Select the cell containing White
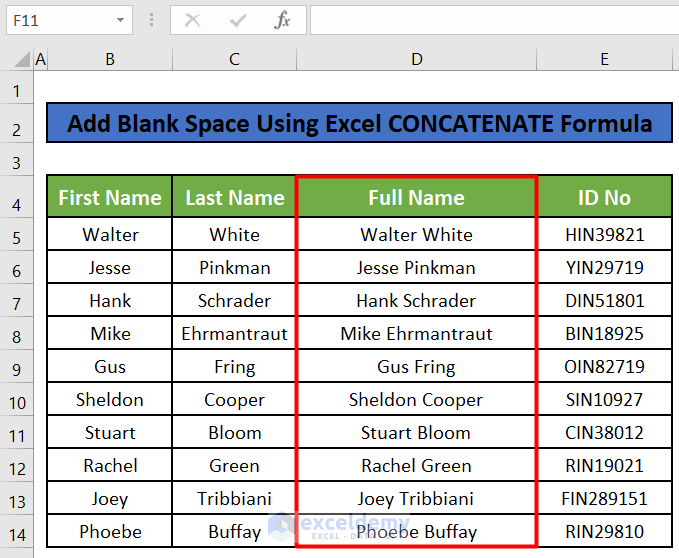679x558 pixels. (x=234, y=234)
